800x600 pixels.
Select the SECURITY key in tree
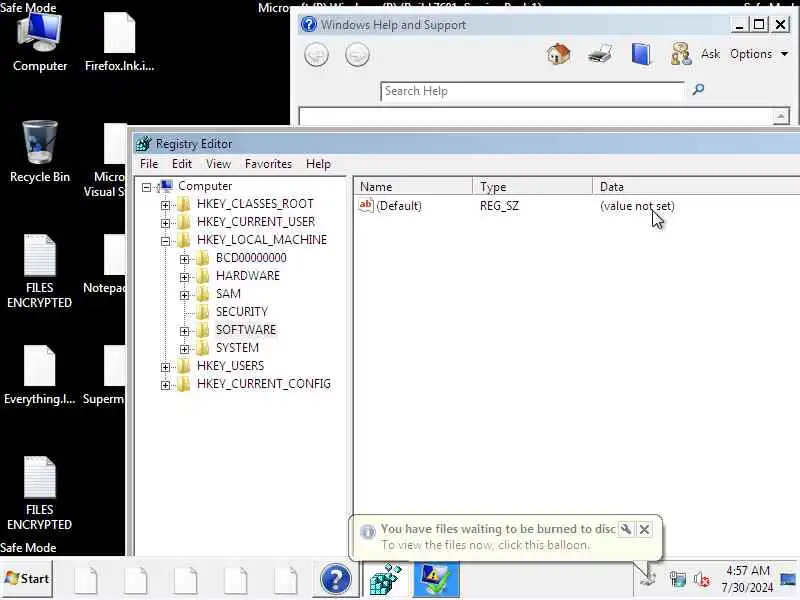(241, 312)
